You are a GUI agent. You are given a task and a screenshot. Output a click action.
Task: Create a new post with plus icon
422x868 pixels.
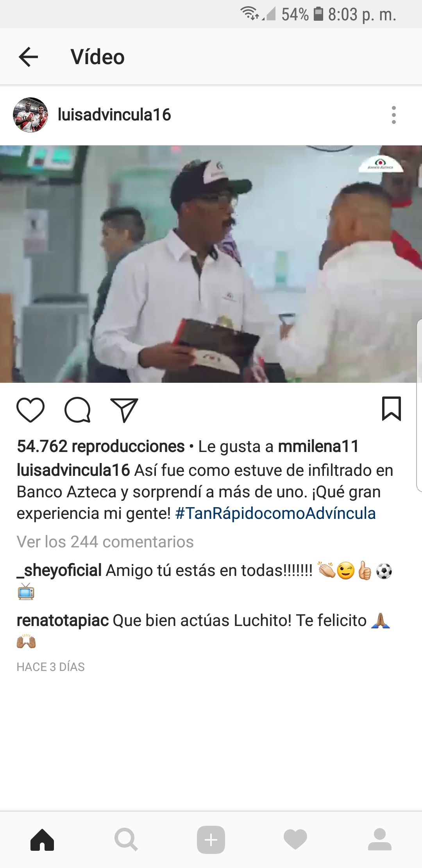211,840
